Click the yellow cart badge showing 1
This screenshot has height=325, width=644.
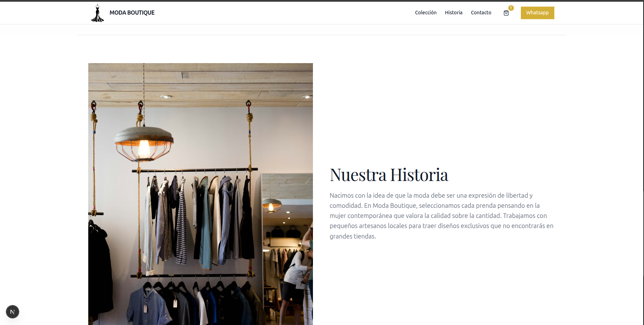[x=510, y=7]
